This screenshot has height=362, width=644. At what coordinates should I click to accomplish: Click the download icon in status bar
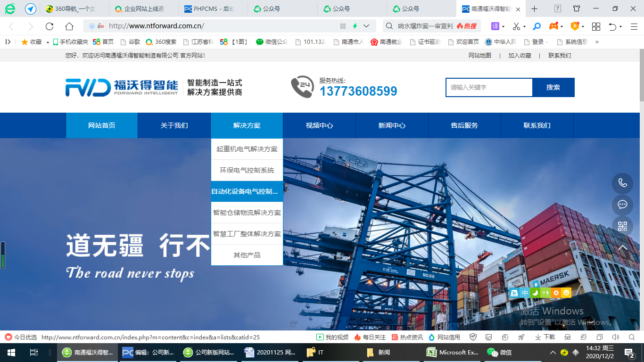545,337
